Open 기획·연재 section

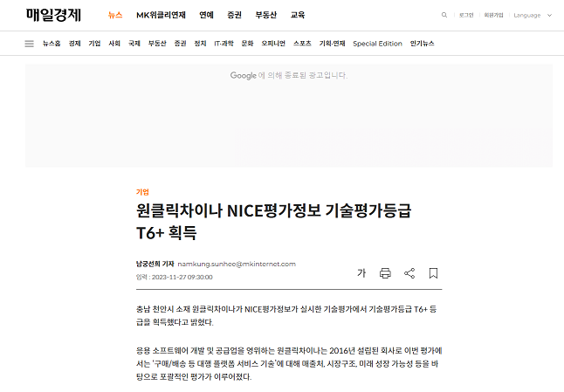pyautogui.click(x=332, y=44)
